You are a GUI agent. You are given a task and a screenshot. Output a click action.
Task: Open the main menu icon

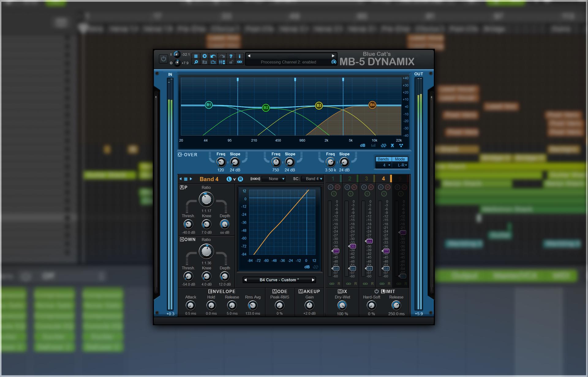click(x=196, y=56)
